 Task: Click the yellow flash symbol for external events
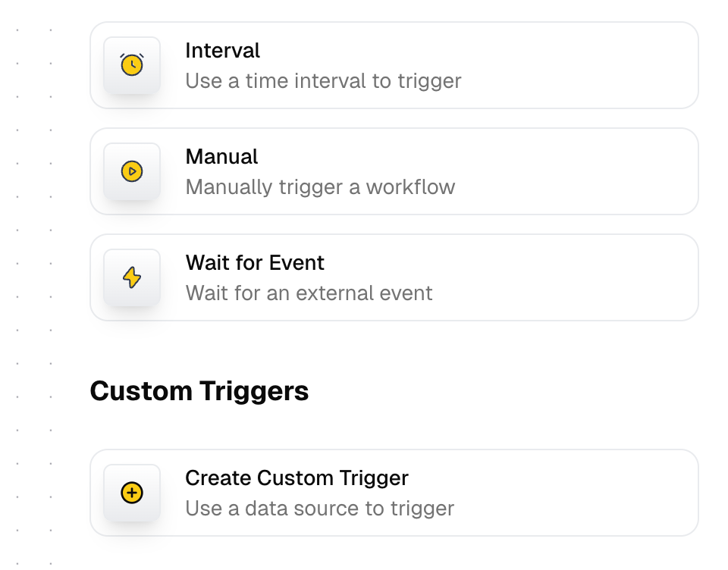[x=132, y=277]
